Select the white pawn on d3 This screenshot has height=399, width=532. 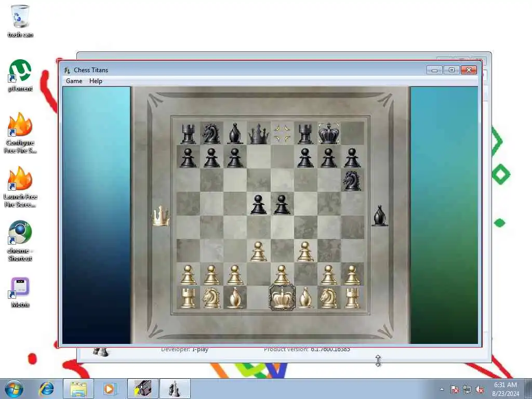point(258,251)
